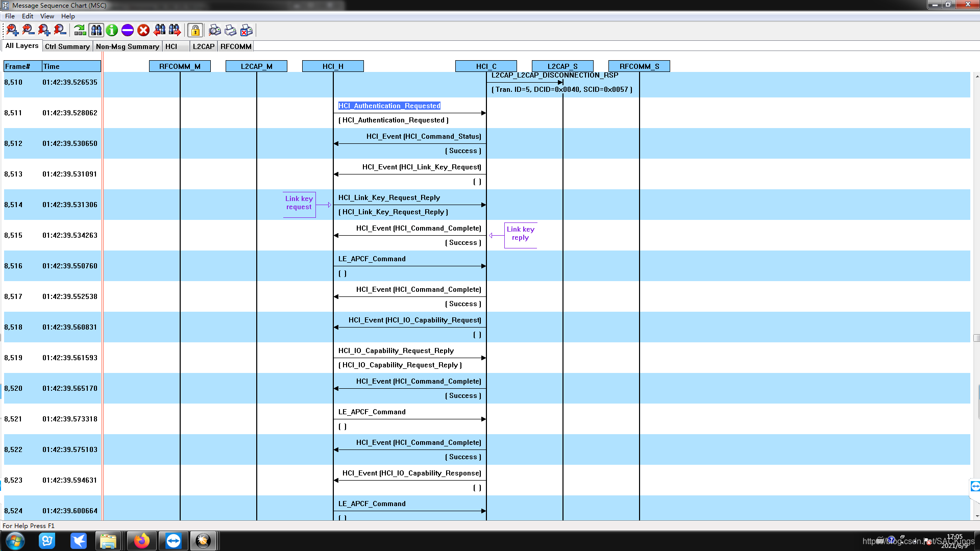Open Find with the binoculars icon
The width and height of the screenshot is (980, 551).
tap(96, 30)
